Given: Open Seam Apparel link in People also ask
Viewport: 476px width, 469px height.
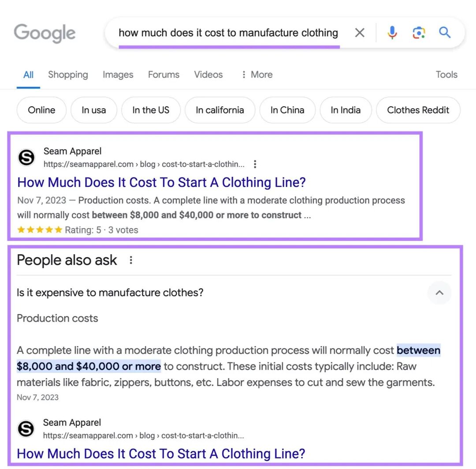Looking at the screenshot, I should pyautogui.click(x=160, y=454).
